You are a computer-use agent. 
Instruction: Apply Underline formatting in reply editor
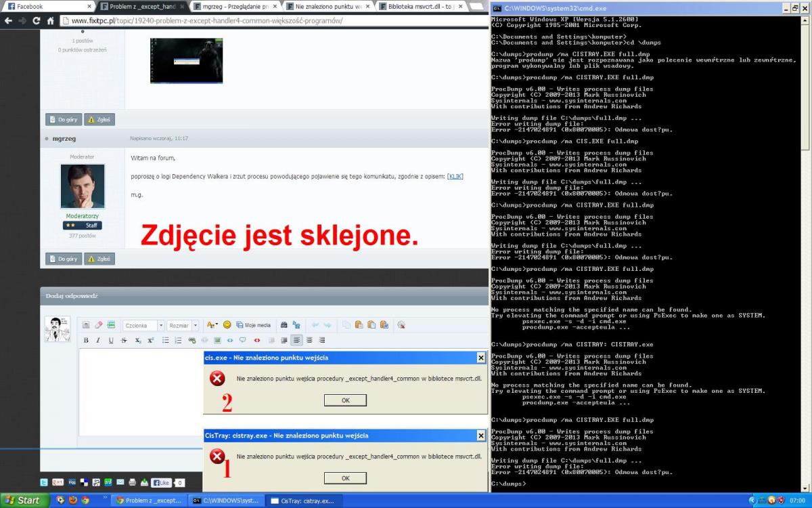[x=111, y=340]
